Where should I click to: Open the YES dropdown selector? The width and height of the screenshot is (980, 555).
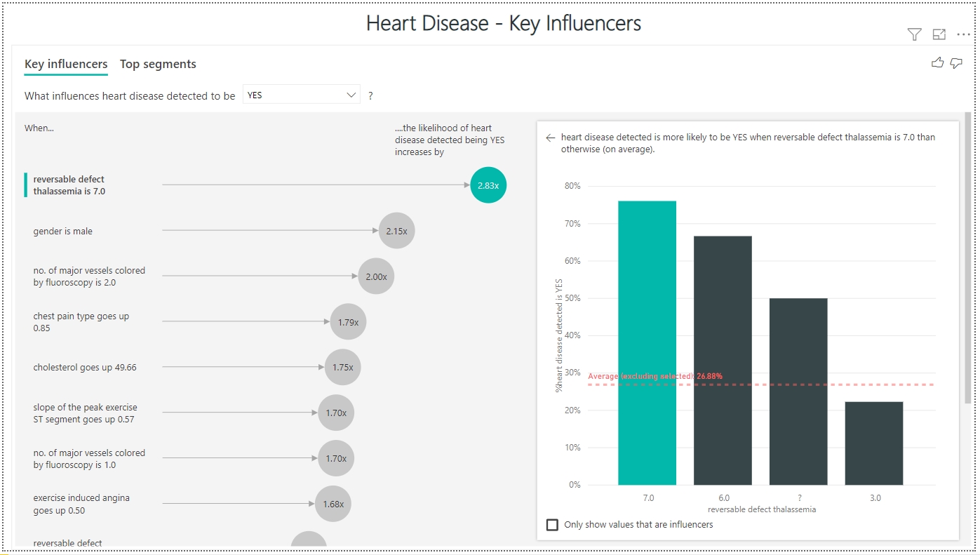(x=301, y=93)
